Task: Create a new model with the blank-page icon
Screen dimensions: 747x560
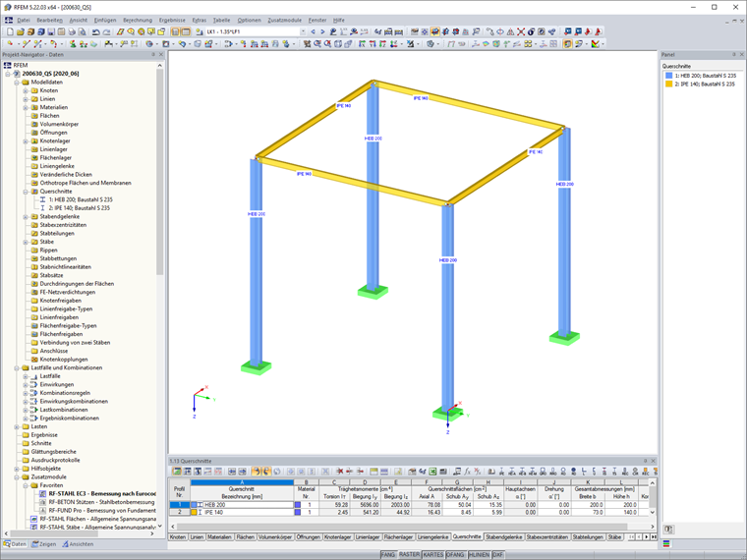Action: (10, 31)
